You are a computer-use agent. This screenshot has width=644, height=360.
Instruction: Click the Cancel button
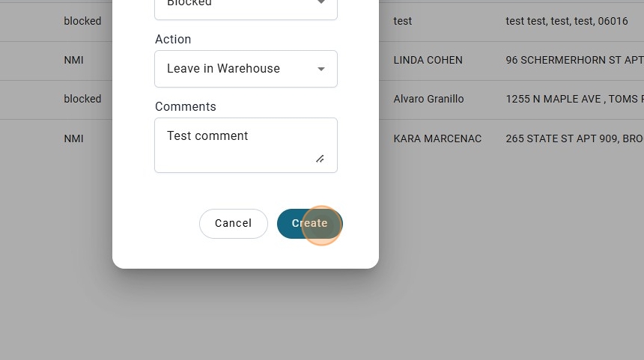[233, 223]
